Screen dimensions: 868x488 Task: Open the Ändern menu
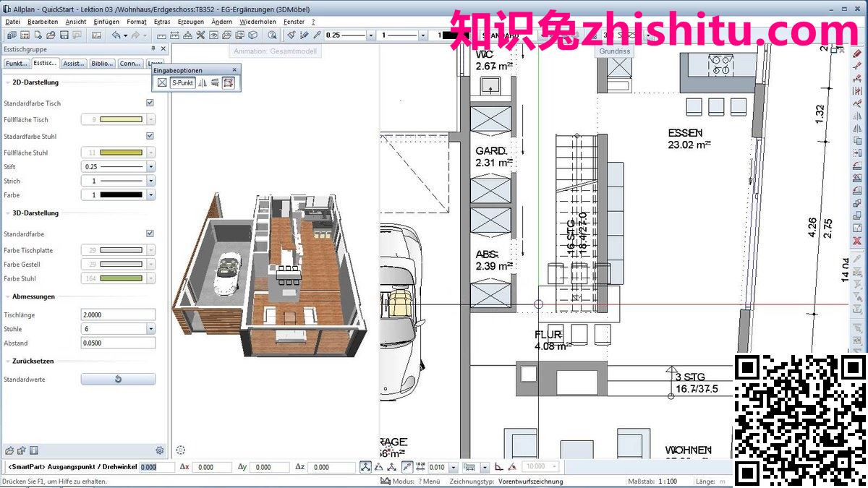click(222, 22)
